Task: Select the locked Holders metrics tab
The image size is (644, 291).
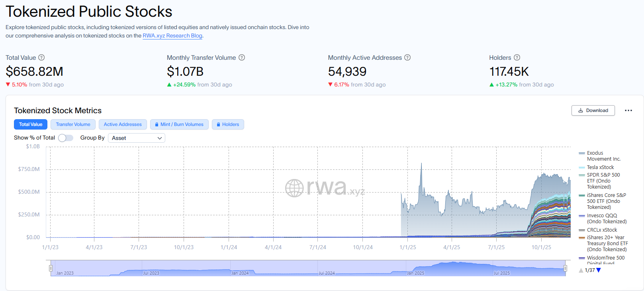Action: (x=228, y=124)
